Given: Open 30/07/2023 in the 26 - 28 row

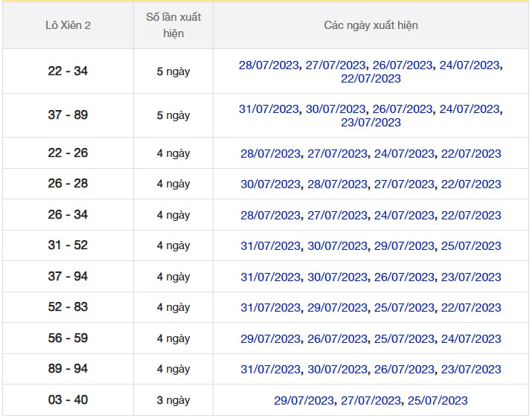Looking at the screenshot, I should pos(271,184).
